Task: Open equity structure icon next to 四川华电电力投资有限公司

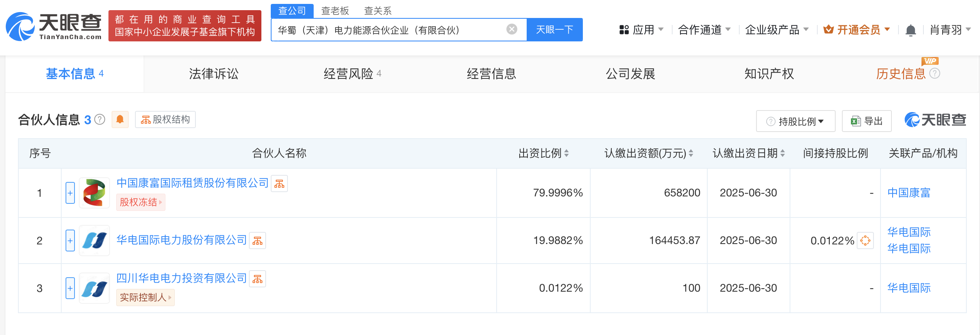Action: coord(257,279)
